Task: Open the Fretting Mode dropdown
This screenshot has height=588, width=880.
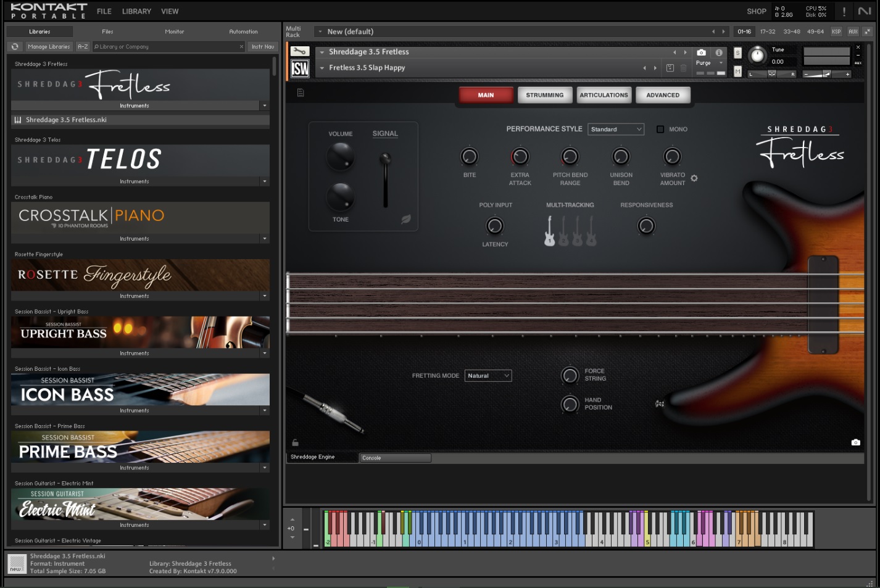Action: (x=488, y=376)
